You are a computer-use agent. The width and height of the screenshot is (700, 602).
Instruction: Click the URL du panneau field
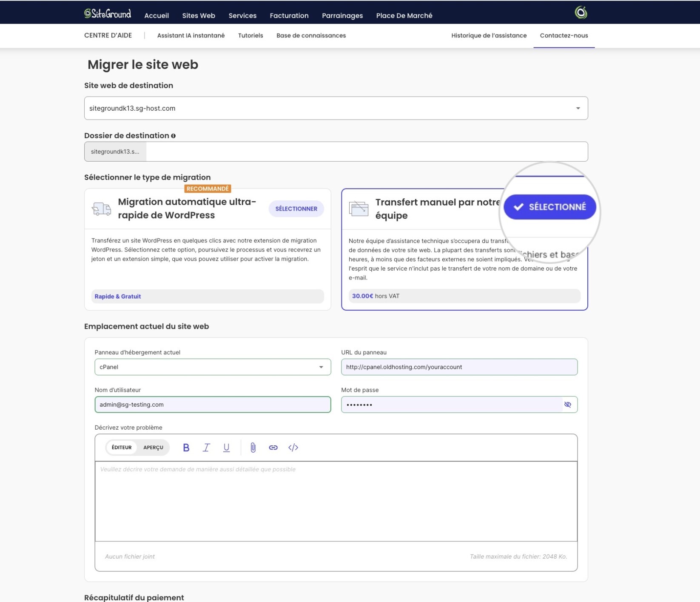click(459, 367)
